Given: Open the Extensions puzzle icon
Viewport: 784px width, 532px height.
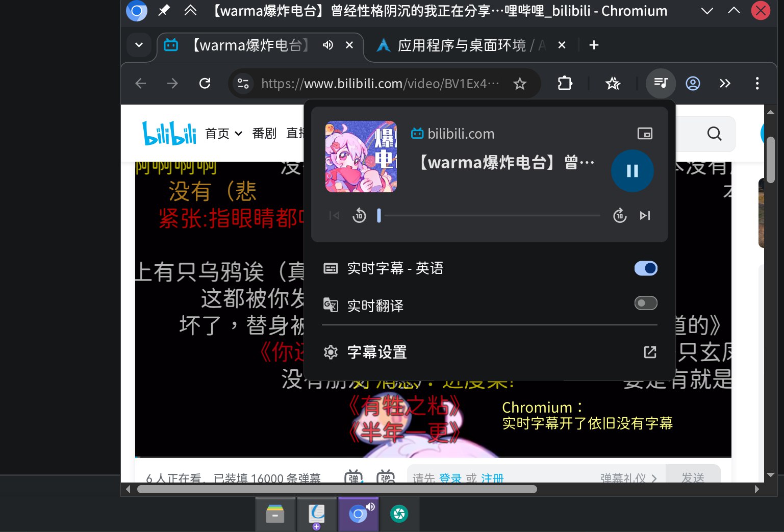Looking at the screenshot, I should [565, 83].
